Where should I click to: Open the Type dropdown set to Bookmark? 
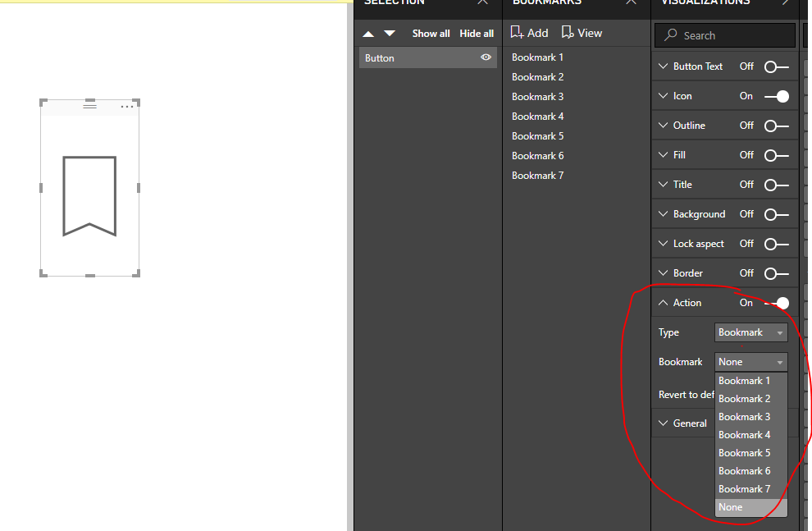(x=750, y=332)
